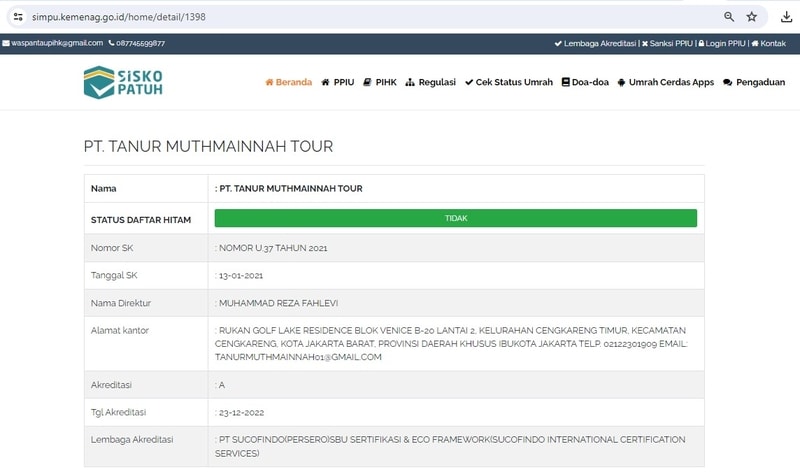Screen dimensions: 800x472
Task: Click the book icon beside Doa-doa
Action: 565,82
